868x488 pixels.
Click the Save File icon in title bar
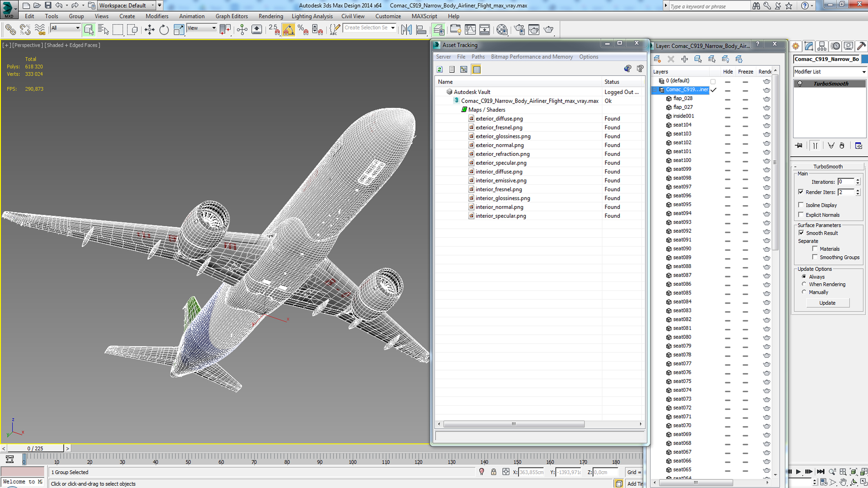coord(48,5)
